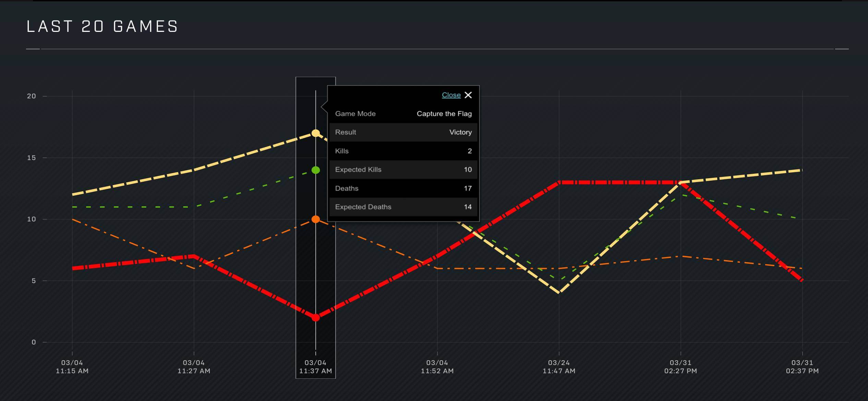Viewport: 868px width, 401px height.
Task: Click the Close link in the tooltip
Action: 451,95
